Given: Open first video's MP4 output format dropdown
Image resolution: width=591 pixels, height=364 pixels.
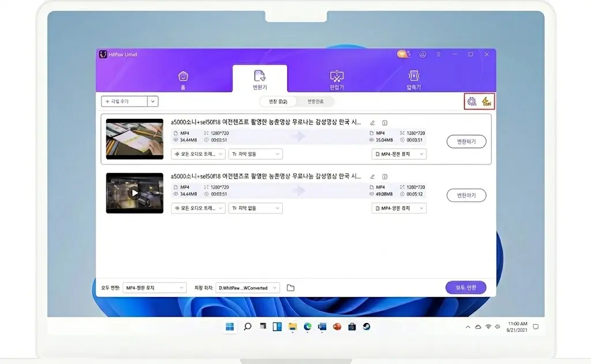Looking at the screenshot, I should (x=399, y=154).
